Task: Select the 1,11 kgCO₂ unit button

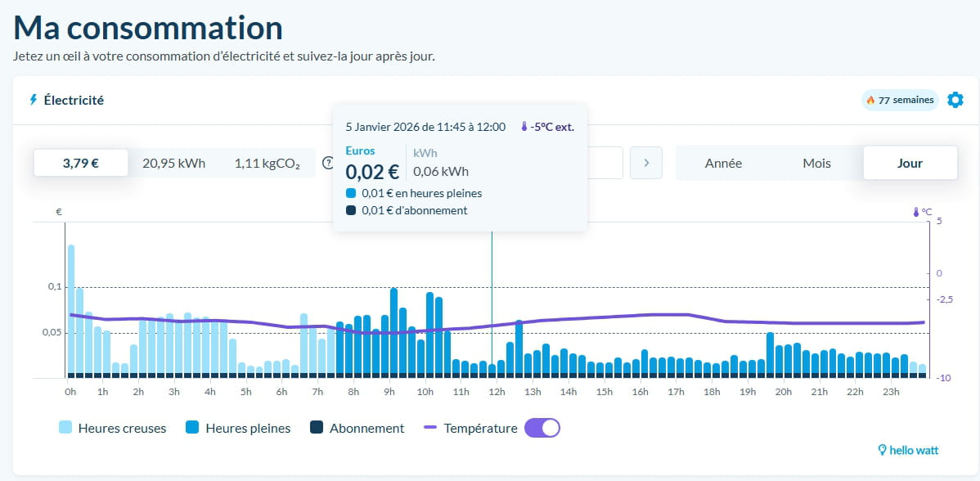Action: pos(267,163)
